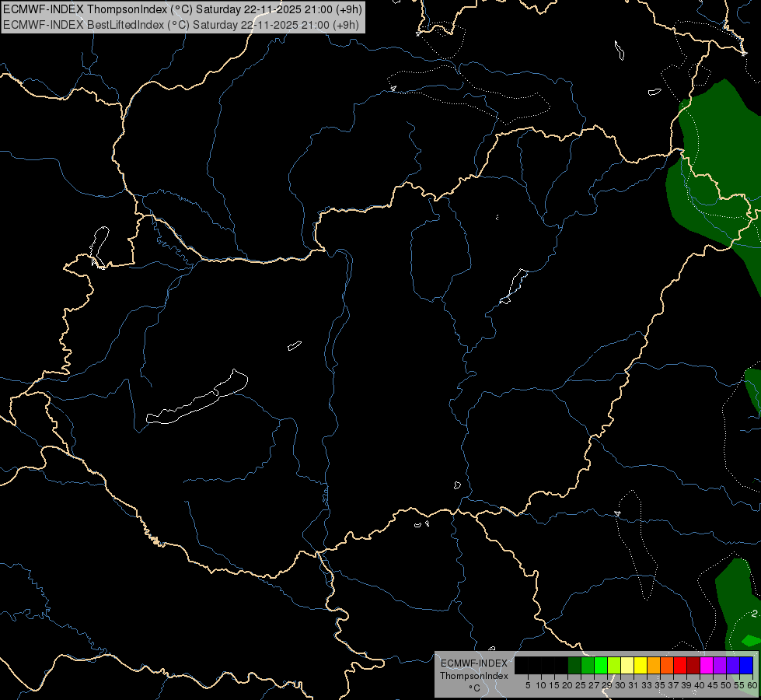The height and width of the screenshot is (700, 761).
Task: Click the magenta 40-45 legend swatch
Action: [x=707, y=665]
